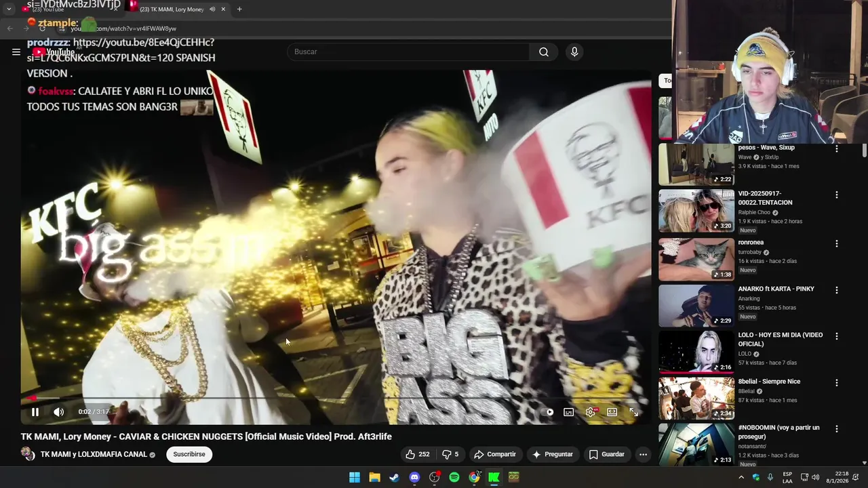Screen dimensions: 868x488
Task: Switch to theater mode icon
Action: coord(612,412)
